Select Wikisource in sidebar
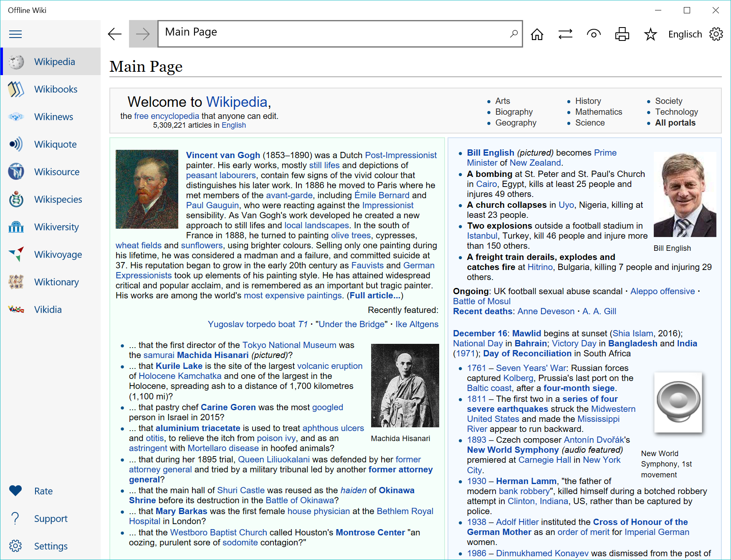731x560 pixels. pyautogui.click(x=51, y=172)
